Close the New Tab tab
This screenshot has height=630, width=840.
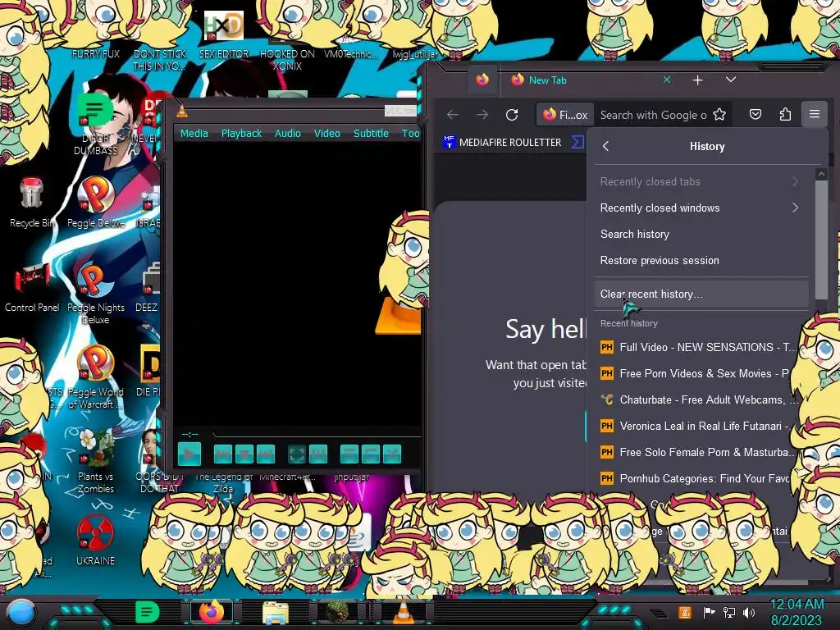coord(667,80)
